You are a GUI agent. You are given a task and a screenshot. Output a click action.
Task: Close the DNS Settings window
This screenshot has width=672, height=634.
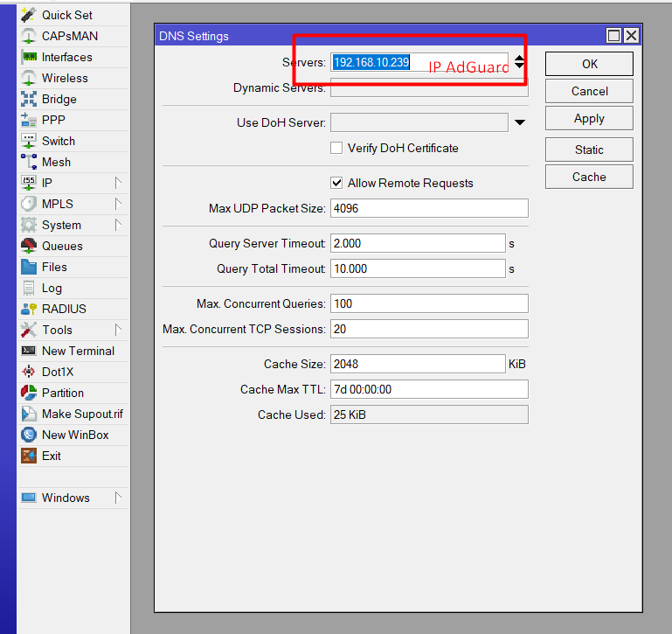tap(631, 36)
